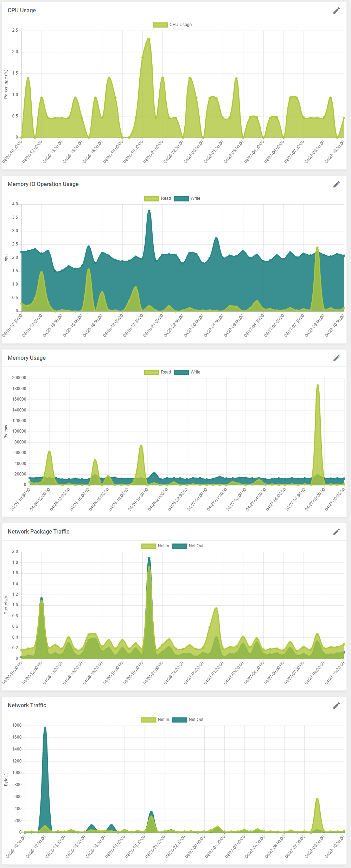Click the Network Package Traffic title
351x868 pixels.
tap(39, 532)
